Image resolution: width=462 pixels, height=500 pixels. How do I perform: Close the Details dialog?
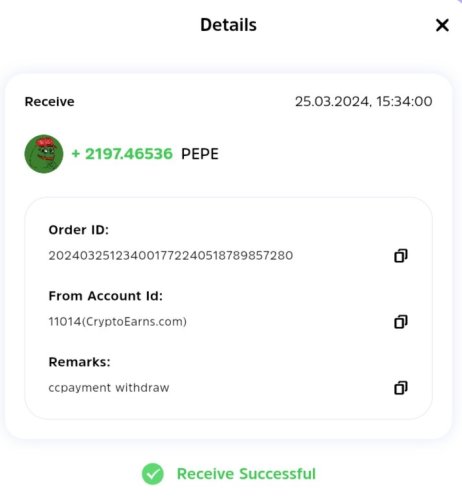[x=442, y=25]
